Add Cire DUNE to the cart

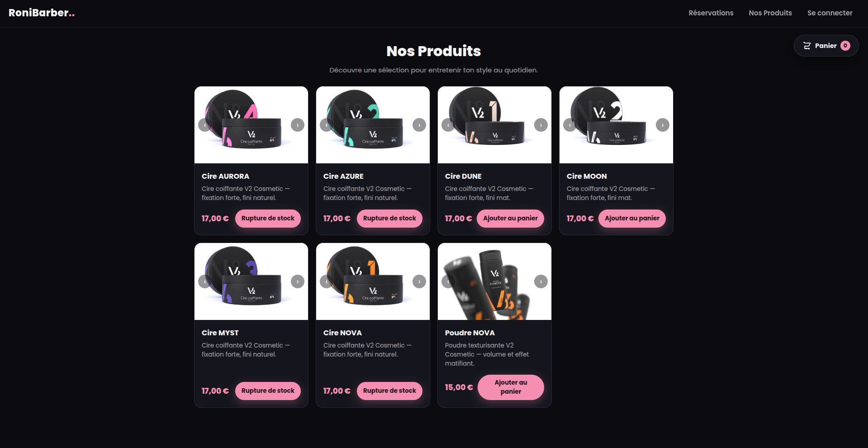point(510,218)
